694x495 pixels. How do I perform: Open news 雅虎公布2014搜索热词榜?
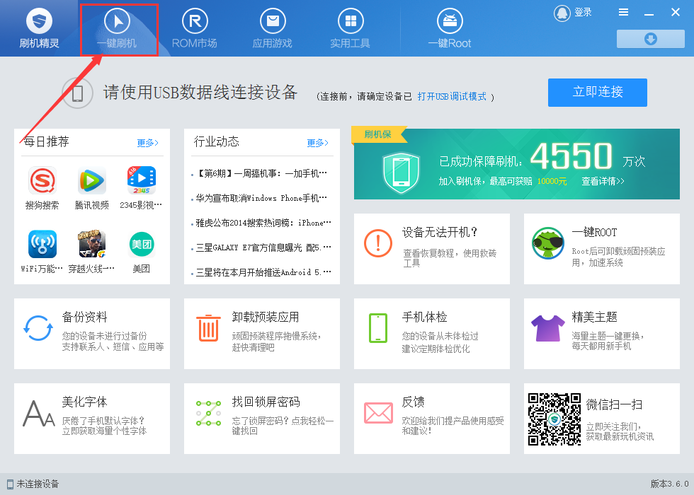(x=263, y=223)
